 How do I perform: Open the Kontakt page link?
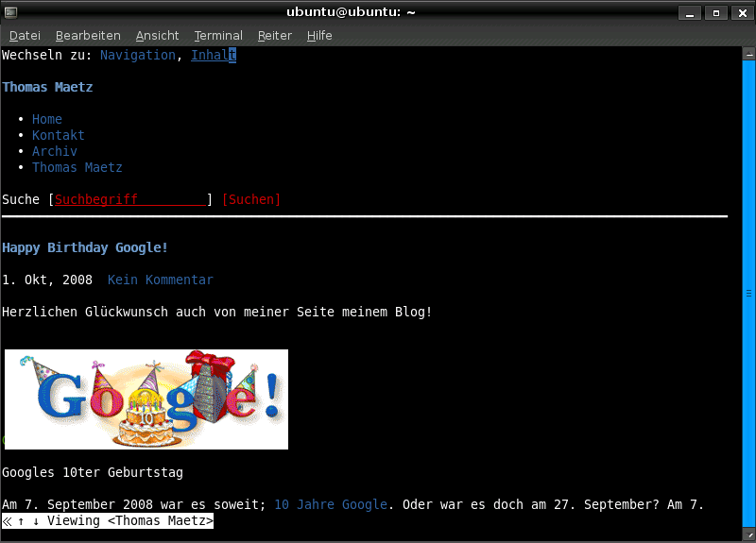[x=59, y=135]
